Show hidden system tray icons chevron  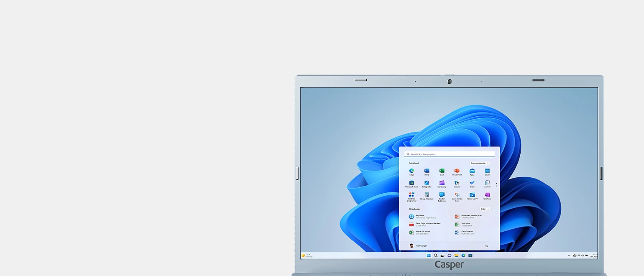569,256
